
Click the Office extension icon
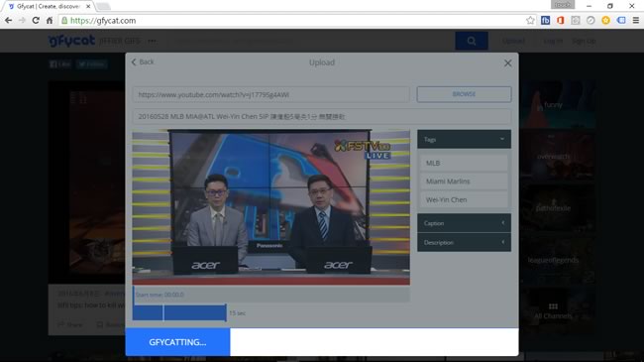(560, 20)
